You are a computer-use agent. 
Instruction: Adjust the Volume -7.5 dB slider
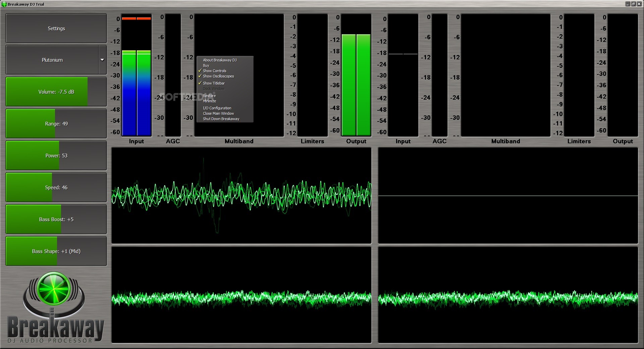[x=56, y=92]
